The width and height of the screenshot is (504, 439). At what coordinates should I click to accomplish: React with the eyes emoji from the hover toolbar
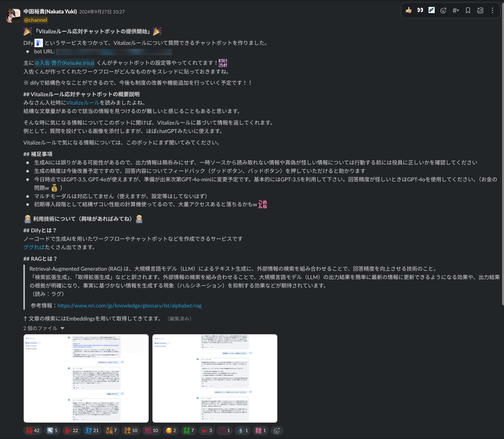(x=420, y=10)
